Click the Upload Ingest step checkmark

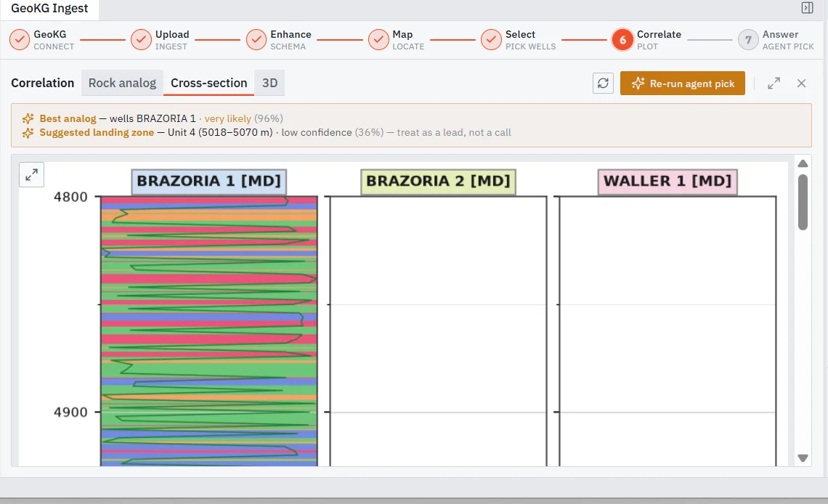point(141,40)
